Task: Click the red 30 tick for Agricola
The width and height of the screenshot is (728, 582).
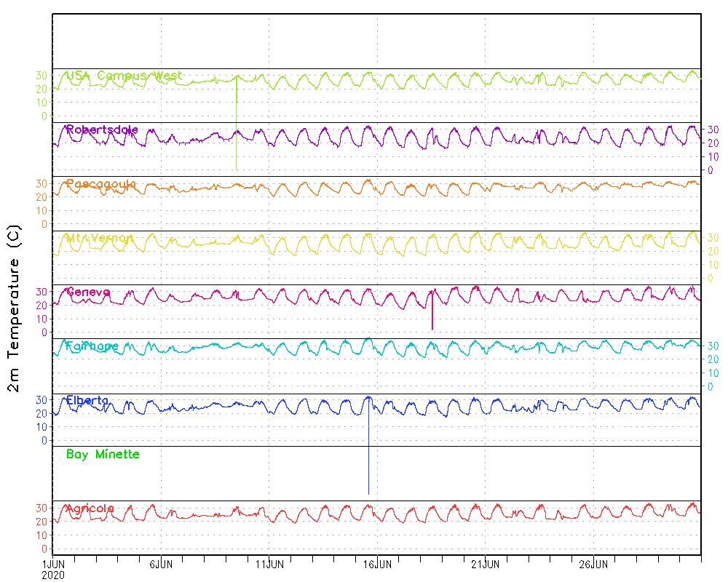Action: click(41, 509)
